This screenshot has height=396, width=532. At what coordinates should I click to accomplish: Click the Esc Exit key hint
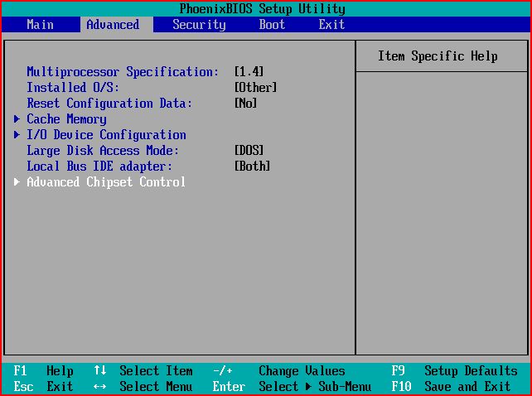coord(43,386)
